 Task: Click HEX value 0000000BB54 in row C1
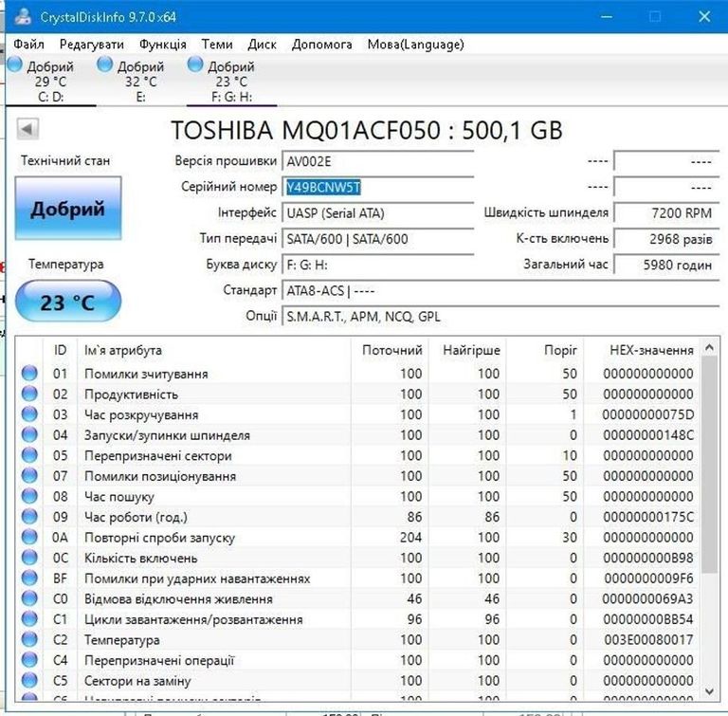click(x=648, y=619)
